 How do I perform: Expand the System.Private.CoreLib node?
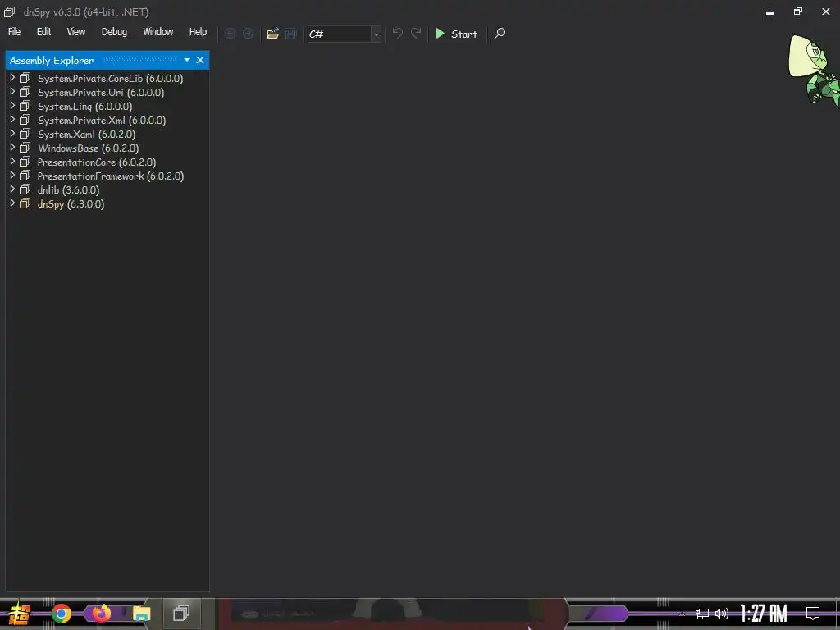[x=12, y=78]
